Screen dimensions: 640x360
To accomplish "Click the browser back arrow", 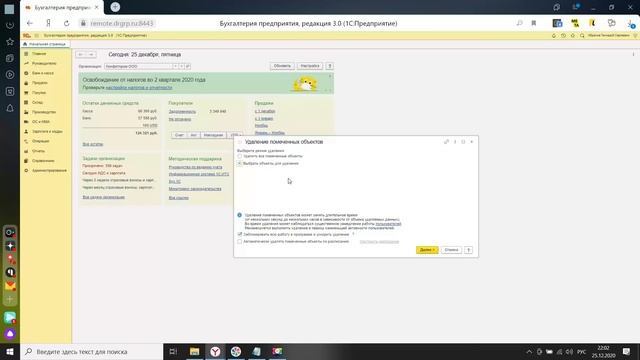I will 29,23.
